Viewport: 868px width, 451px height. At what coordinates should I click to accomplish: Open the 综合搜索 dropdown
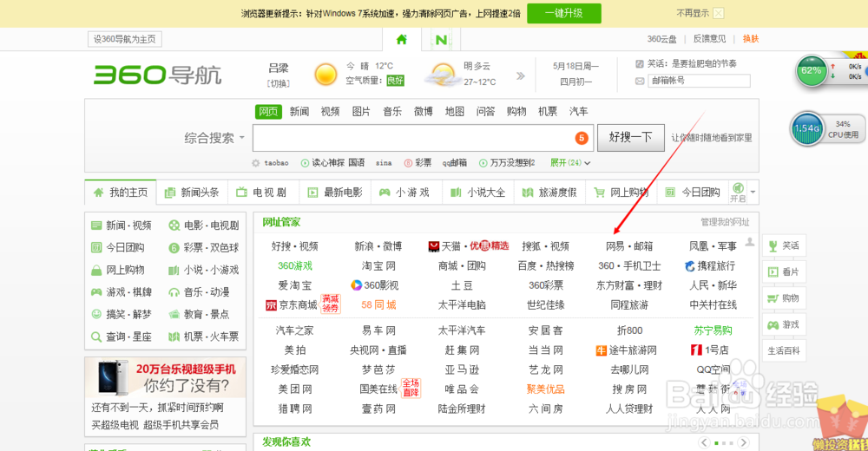(x=214, y=138)
